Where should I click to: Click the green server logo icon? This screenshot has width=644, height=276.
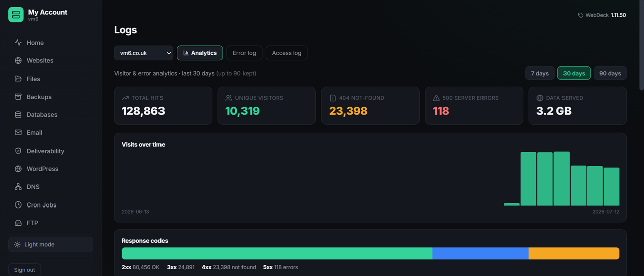tap(16, 15)
